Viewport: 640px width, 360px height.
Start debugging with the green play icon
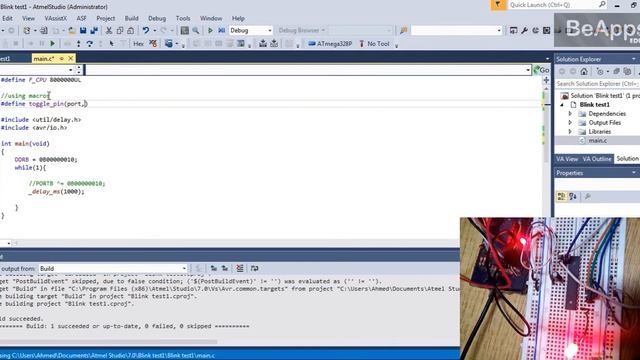210,31
